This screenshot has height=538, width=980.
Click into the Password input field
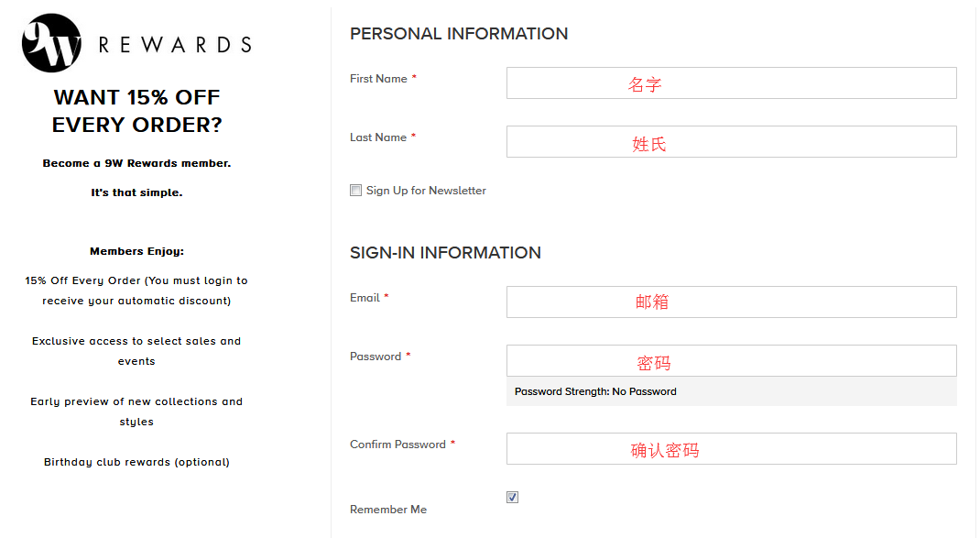(731, 361)
